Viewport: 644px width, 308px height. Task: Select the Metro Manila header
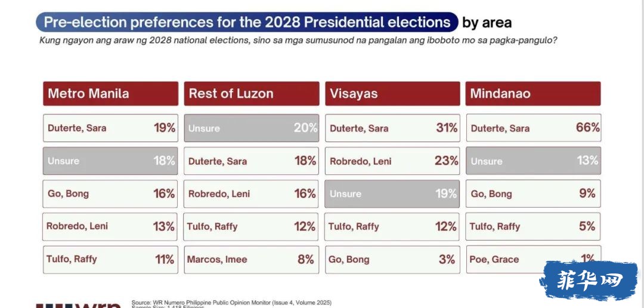[110, 93]
